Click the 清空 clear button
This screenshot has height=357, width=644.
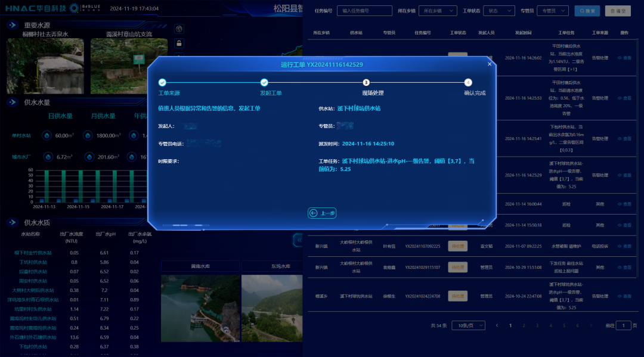click(618, 11)
